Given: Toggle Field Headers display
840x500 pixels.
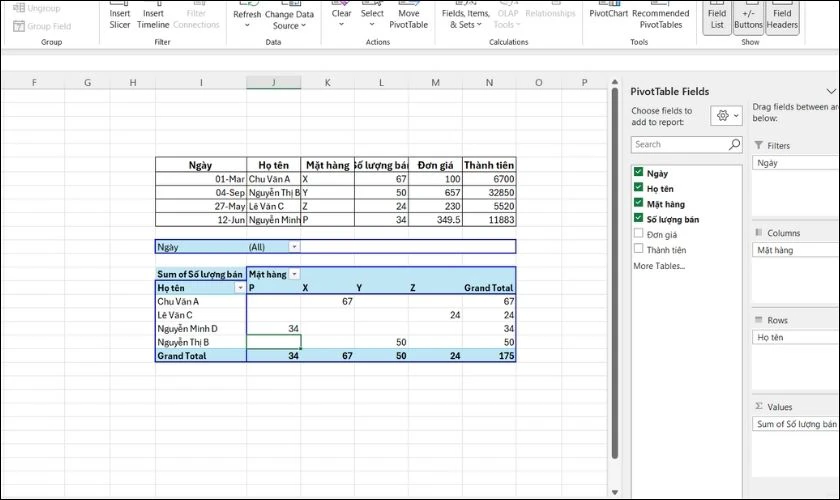Looking at the screenshot, I should [x=782, y=17].
